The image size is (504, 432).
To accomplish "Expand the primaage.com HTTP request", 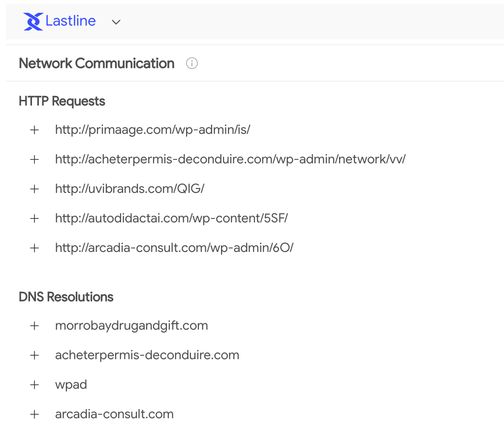I will [x=34, y=130].
